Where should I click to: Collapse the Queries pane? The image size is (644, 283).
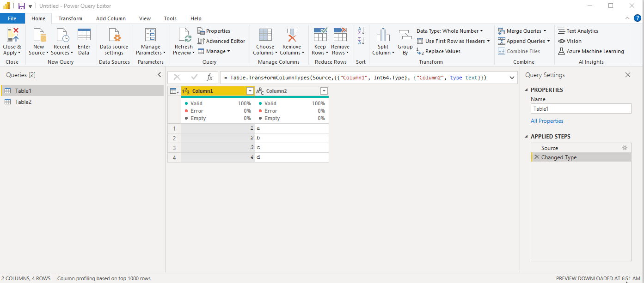[x=159, y=75]
